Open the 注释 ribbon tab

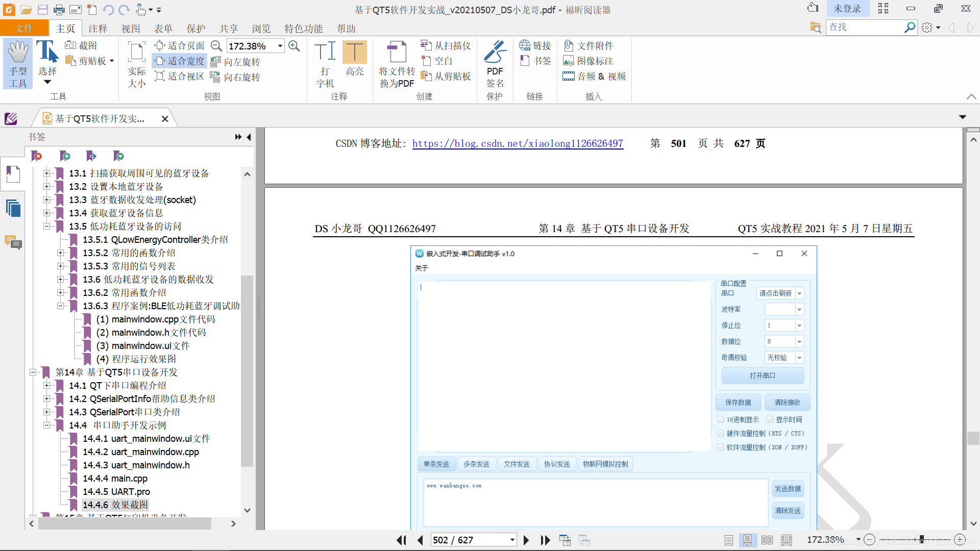point(97,29)
